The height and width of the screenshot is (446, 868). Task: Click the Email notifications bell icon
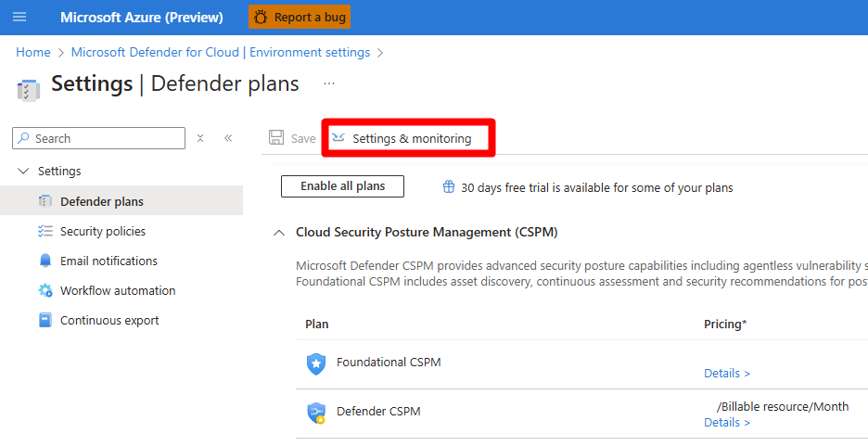pos(45,261)
